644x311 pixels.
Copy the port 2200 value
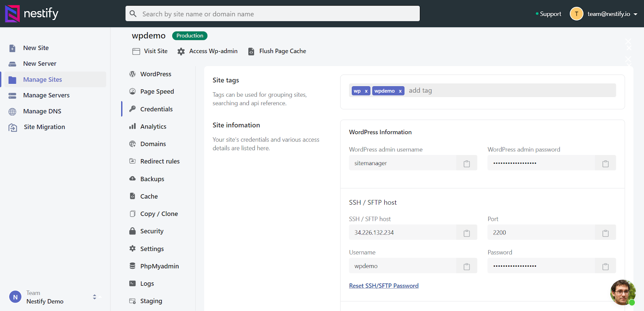pos(605,233)
